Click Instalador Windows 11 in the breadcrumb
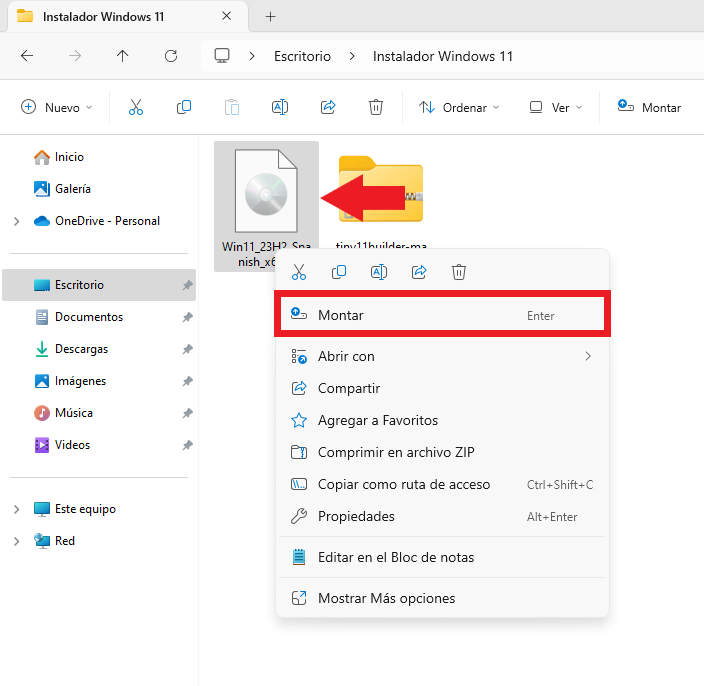 443,56
